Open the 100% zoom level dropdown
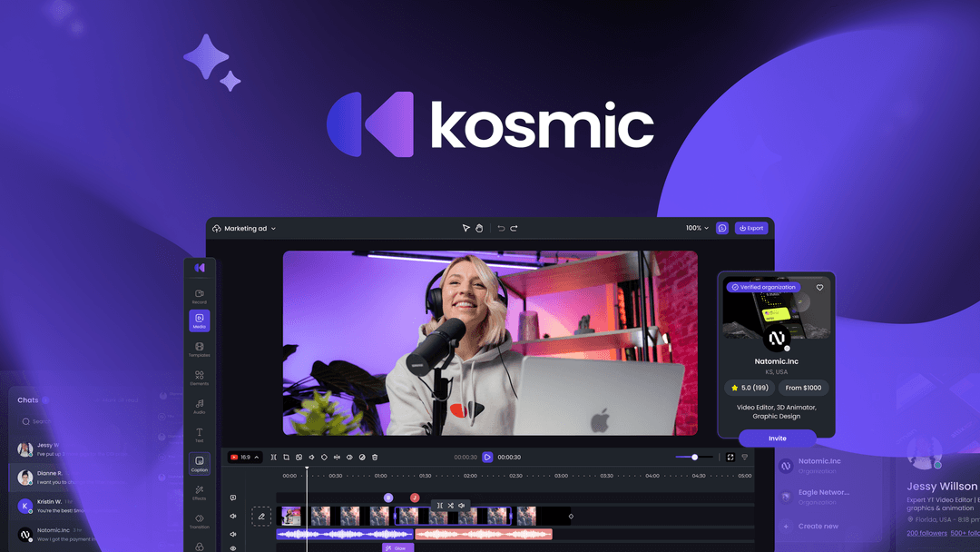980x552 pixels. click(696, 228)
